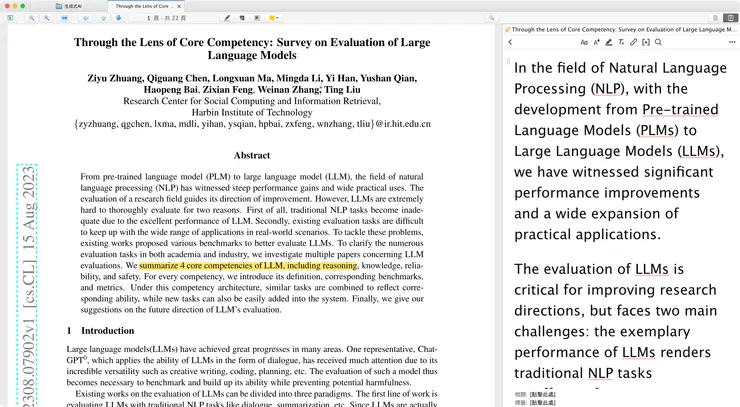Click the red macOS close window button

(x=7, y=6)
